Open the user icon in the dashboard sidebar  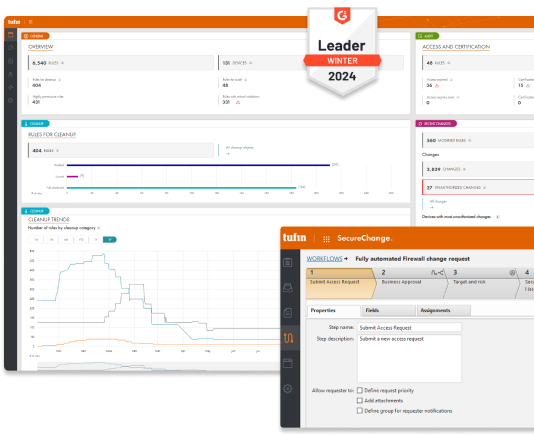pos(11,74)
